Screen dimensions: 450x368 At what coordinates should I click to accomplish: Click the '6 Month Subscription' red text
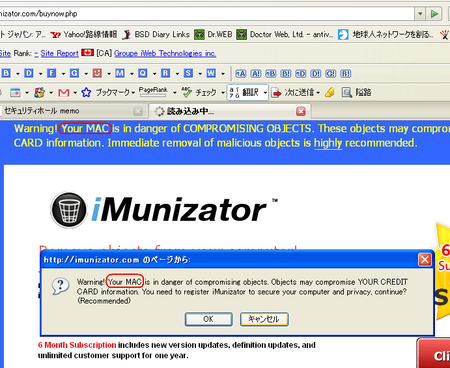tap(77, 345)
